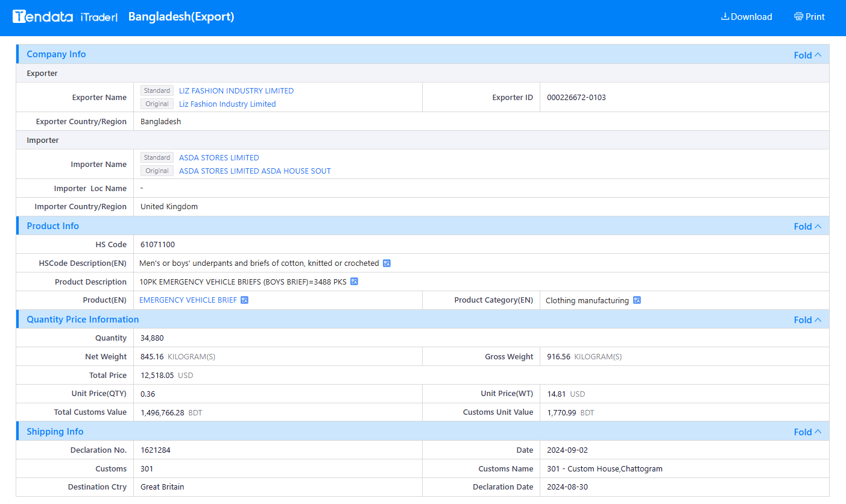Click Unit Price(QTY) value 0.36
Screen dimensions: 846x504
click(148, 394)
